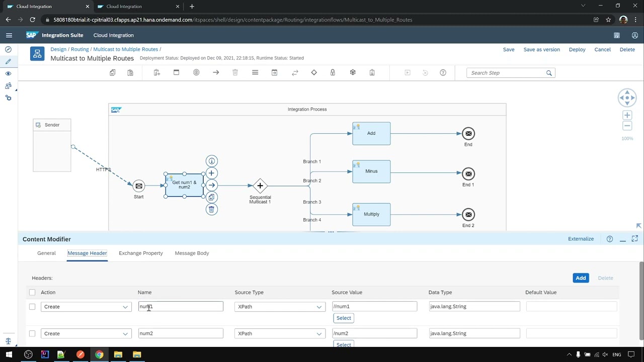Switch to the Message Body tab
The image size is (644, 362).
tap(192, 253)
